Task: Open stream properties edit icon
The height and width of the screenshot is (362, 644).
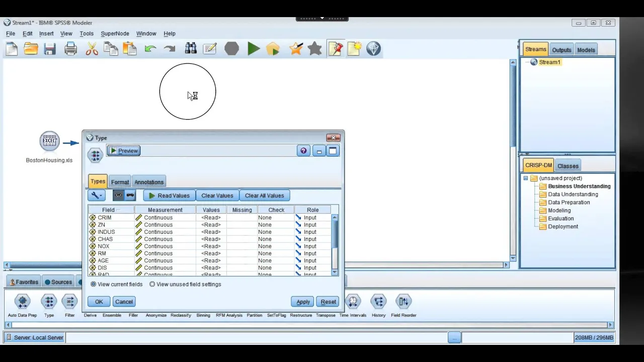Action: coord(210,49)
